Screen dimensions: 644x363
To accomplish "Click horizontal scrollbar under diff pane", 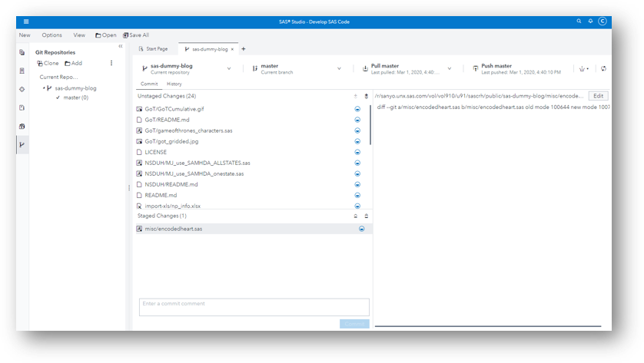I will (x=488, y=326).
